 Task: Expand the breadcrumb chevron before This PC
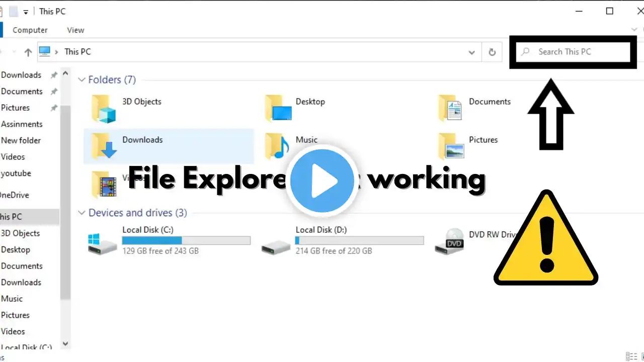(x=57, y=52)
